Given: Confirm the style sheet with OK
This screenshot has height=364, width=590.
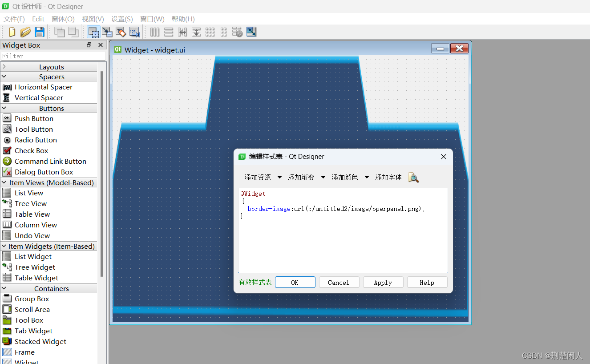Looking at the screenshot, I should coord(295,282).
